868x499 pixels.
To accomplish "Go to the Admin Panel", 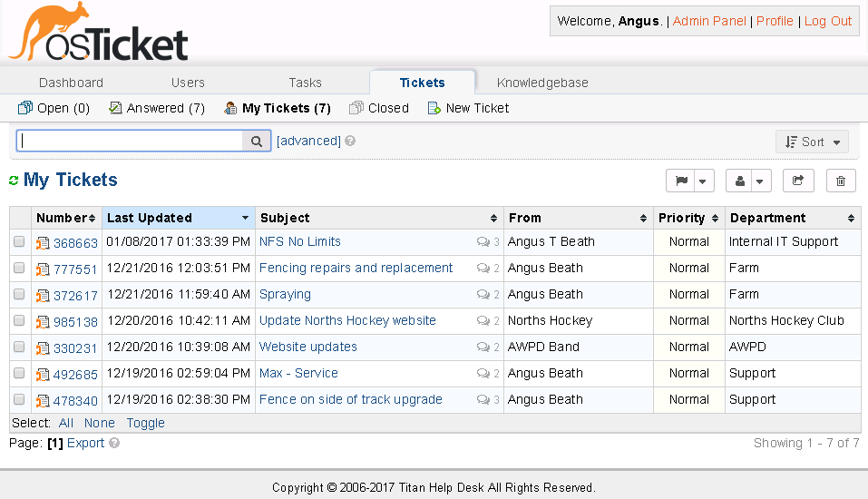I will [x=709, y=21].
